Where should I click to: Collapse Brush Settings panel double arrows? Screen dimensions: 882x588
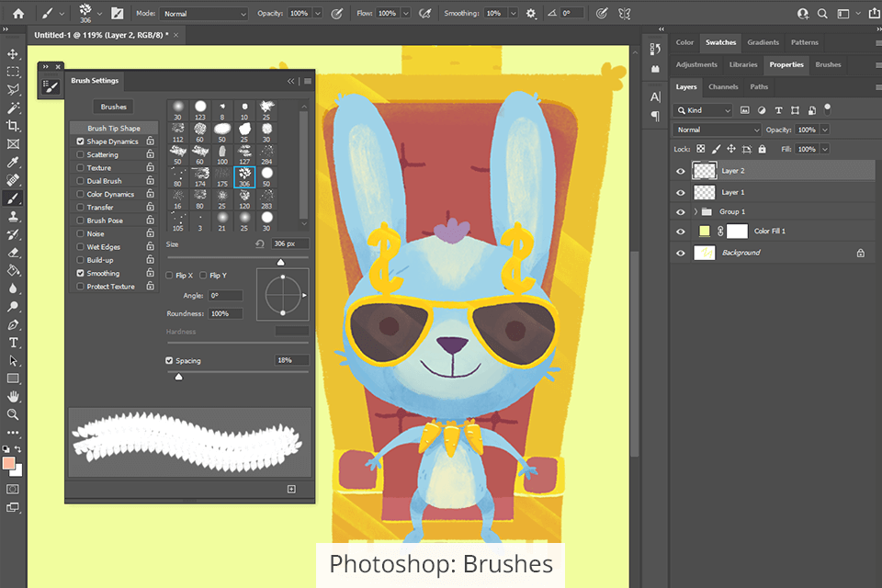(291, 81)
